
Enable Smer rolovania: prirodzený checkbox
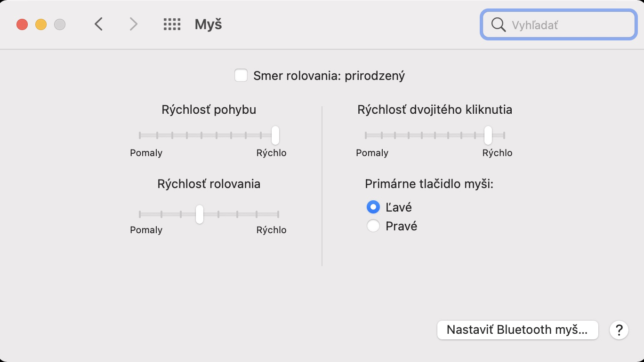click(x=241, y=75)
